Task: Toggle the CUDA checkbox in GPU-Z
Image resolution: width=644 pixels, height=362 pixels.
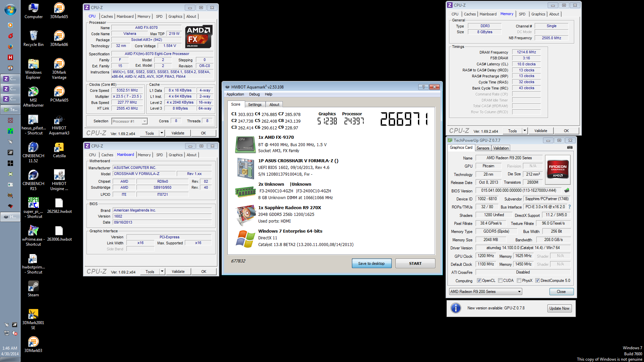Action: pyautogui.click(x=500, y=281)
